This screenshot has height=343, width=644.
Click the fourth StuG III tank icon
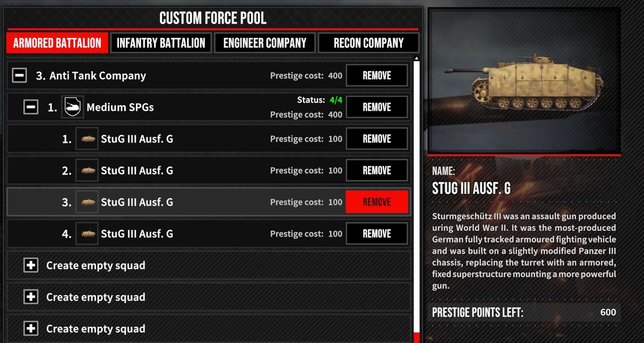click(87, 233)
